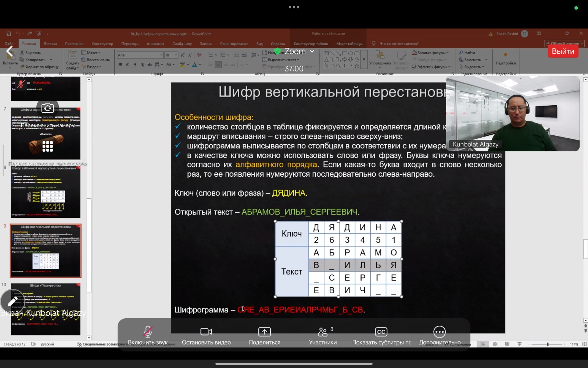Open the font size 18 dropdown

click(x=176, y=55)
